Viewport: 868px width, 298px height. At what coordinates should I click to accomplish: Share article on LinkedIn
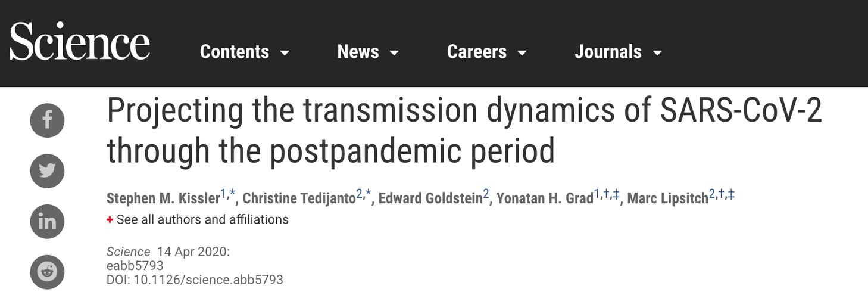[x=47, y=222]
